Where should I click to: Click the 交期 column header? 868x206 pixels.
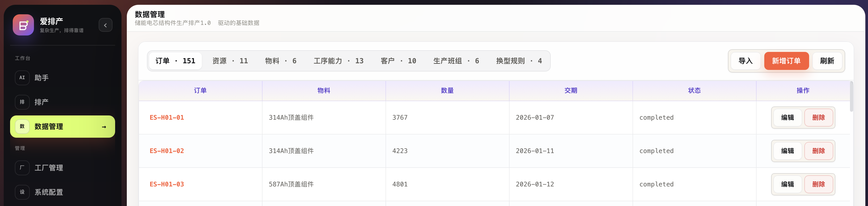click(571, 91)
